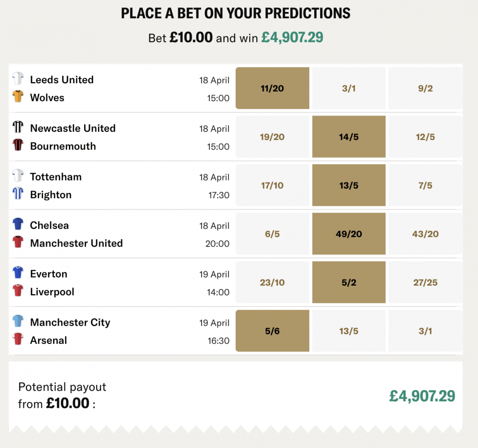Click the Arsenal shirt icon
Screen dimensions: 478x448
(18, 340)
